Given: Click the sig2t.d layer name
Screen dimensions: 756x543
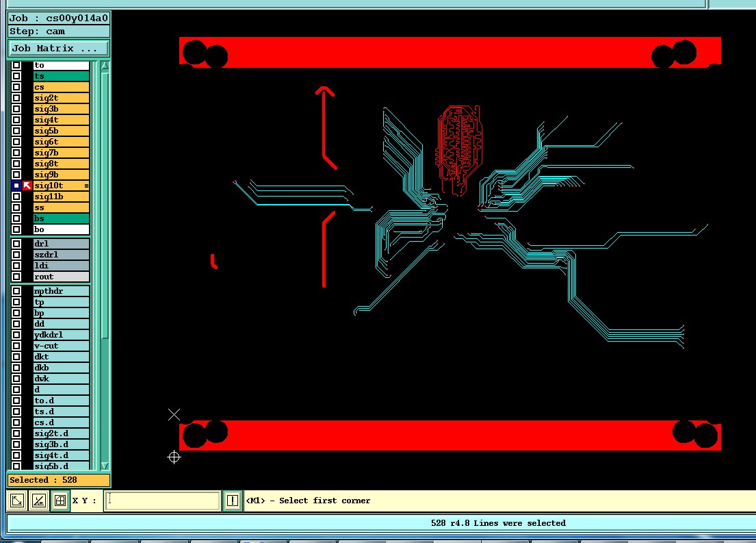Looking at the screenshot, I should (x=61, y=433).
